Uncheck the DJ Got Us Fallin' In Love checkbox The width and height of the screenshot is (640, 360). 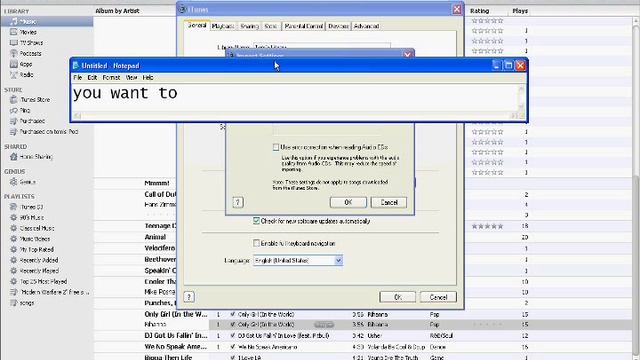pos(233,336)
